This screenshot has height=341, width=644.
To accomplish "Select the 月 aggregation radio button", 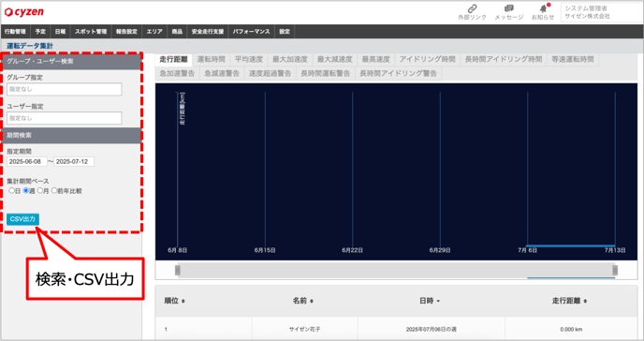I will pyautogui.click(x=40, y=190).
